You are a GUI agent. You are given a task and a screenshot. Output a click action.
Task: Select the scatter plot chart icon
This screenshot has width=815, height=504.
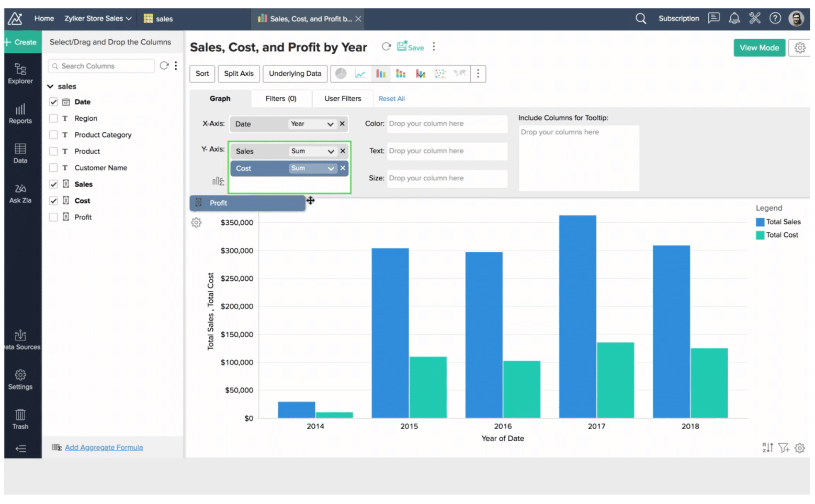coord(440,74)
